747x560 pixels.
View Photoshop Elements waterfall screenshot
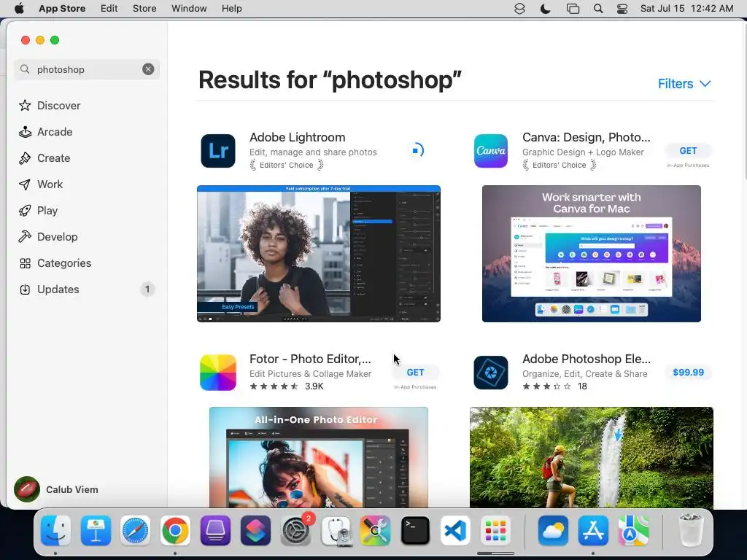point(591,457)
